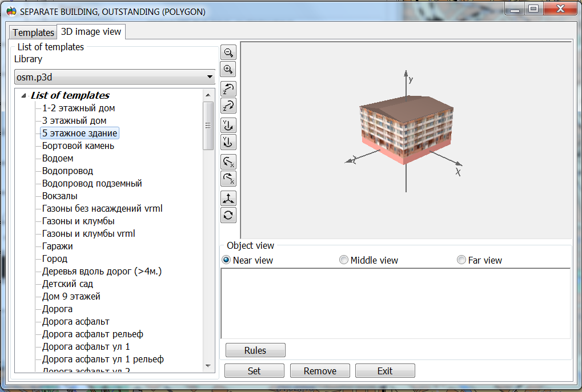Select the Near view radio button
This screenshot has width=582, height=392.
[226, 260]
